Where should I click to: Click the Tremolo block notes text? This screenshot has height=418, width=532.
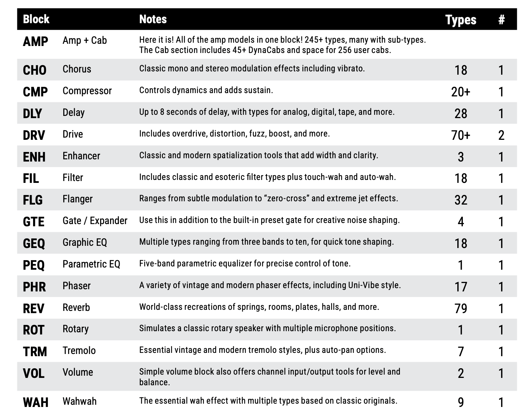point(262,350)
